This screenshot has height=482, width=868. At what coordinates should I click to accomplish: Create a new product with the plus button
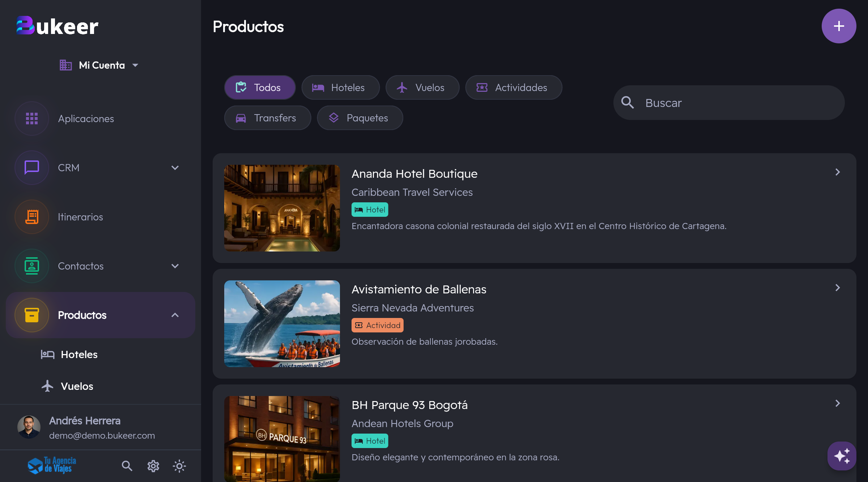pos(839,26)
